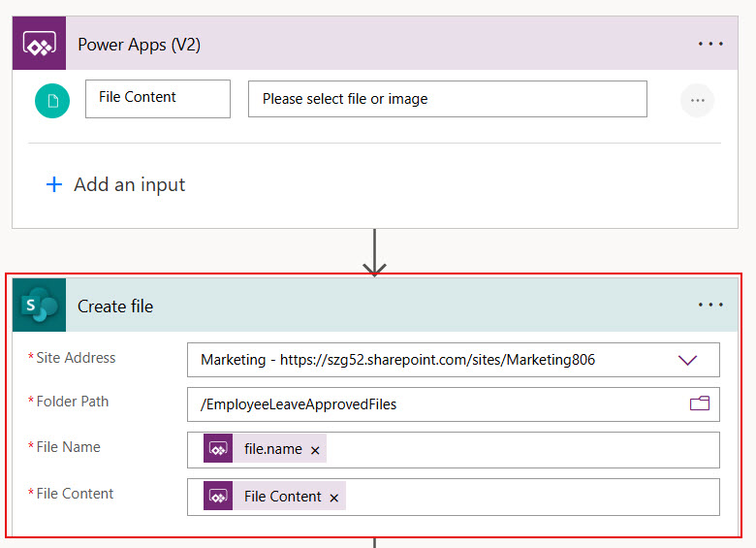Open the Create file ellipsis menu
The width and height of the screenshot is (756, 548).
pyautogui.click(x=710, y=305)
